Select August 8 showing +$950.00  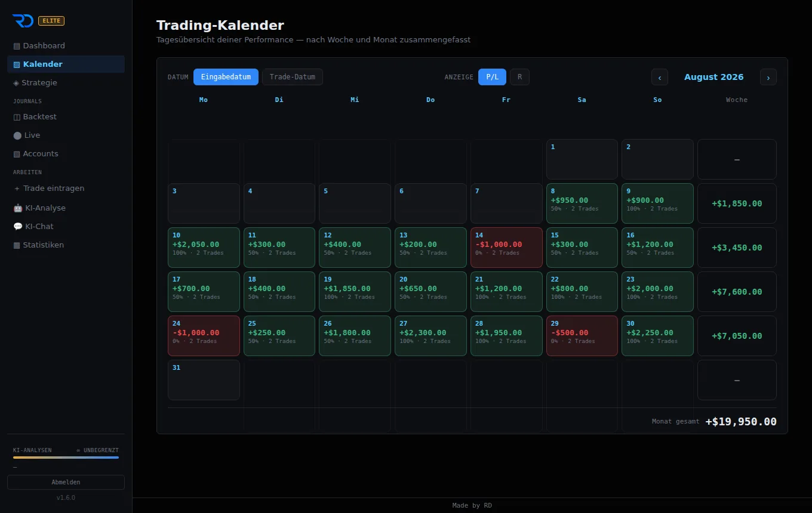coord(582,203)
